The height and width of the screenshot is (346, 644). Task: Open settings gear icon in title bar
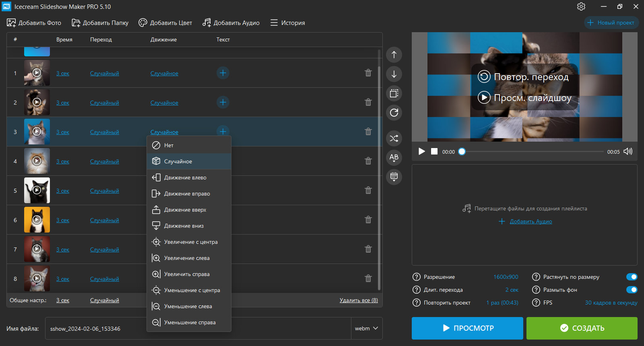(581, 6)
